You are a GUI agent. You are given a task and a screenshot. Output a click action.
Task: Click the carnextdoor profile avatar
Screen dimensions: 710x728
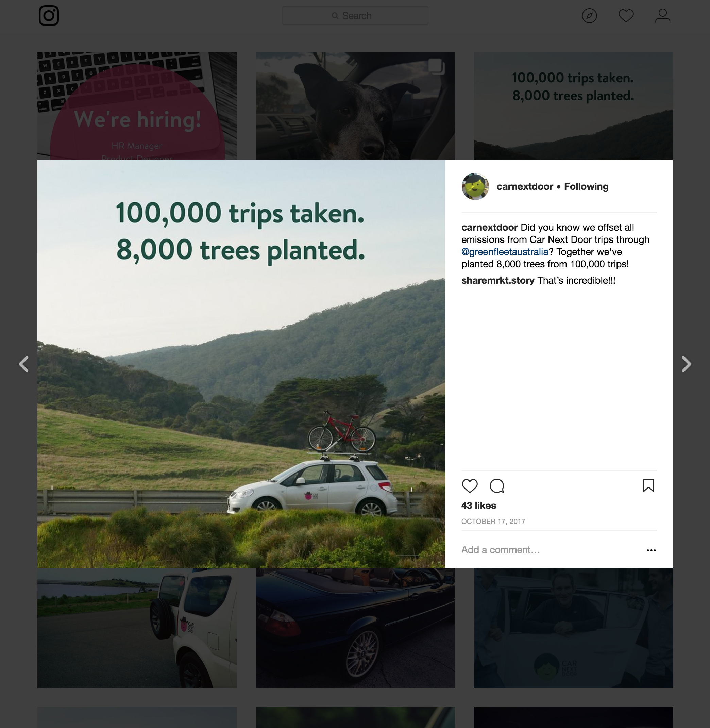tap(475, 186)
